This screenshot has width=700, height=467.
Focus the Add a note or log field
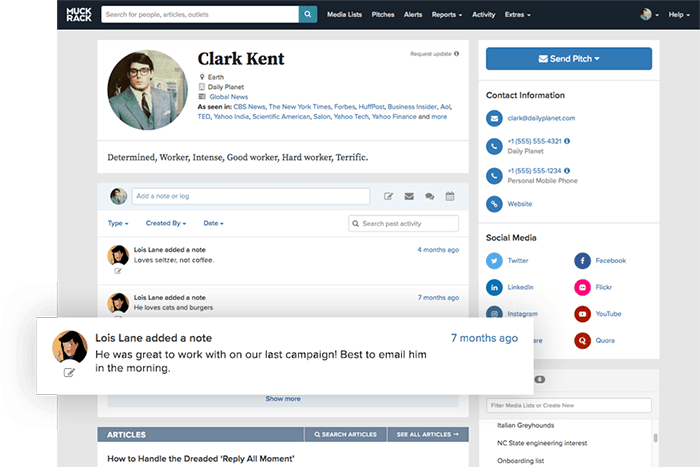point(251,196)
